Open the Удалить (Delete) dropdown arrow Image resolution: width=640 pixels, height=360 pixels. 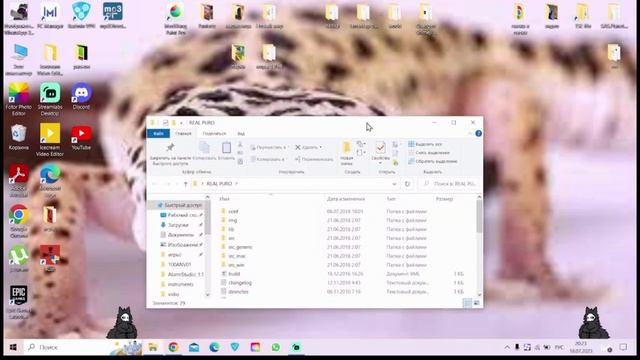(321, 147)
